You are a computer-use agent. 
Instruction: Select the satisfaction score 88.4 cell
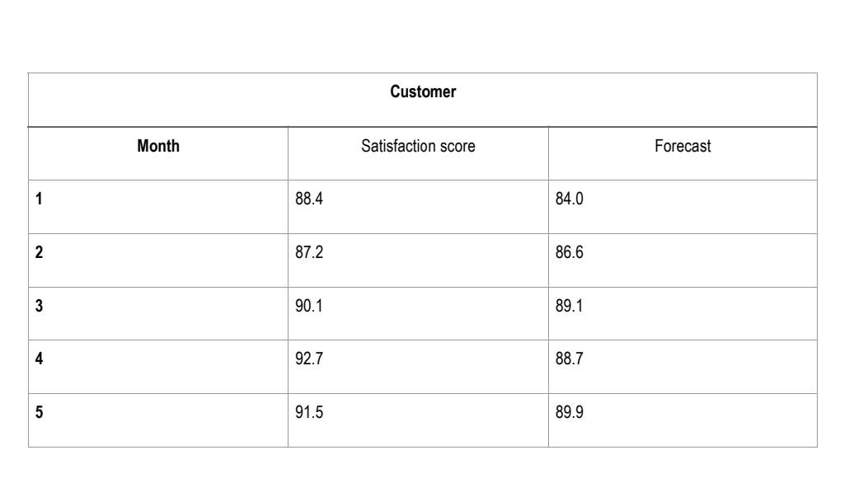click(418, 207)
